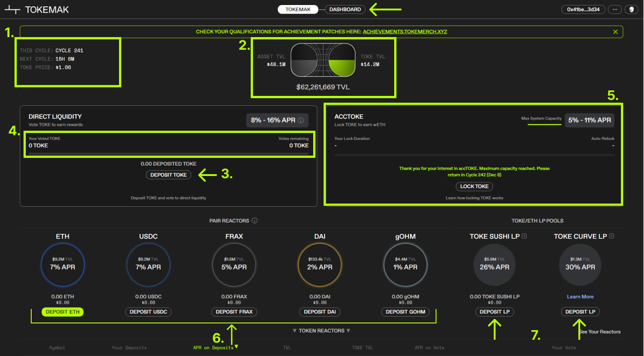Click the Votes remaining 0 TOKE value
The image size is (644, 356).
[x=299, y=146]
